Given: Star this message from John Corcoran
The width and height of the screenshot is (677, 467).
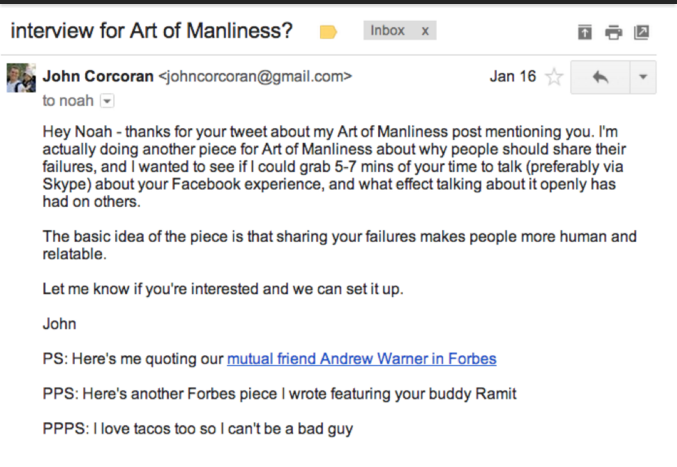Looking at the screenshot, I should click(x=554, y=77).
